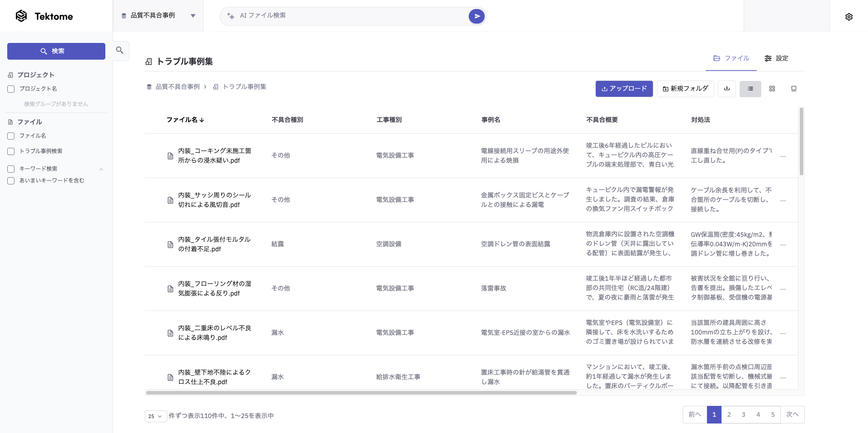Collapse the キーワード検索 section
868x433 pixels.
(101, 169)
